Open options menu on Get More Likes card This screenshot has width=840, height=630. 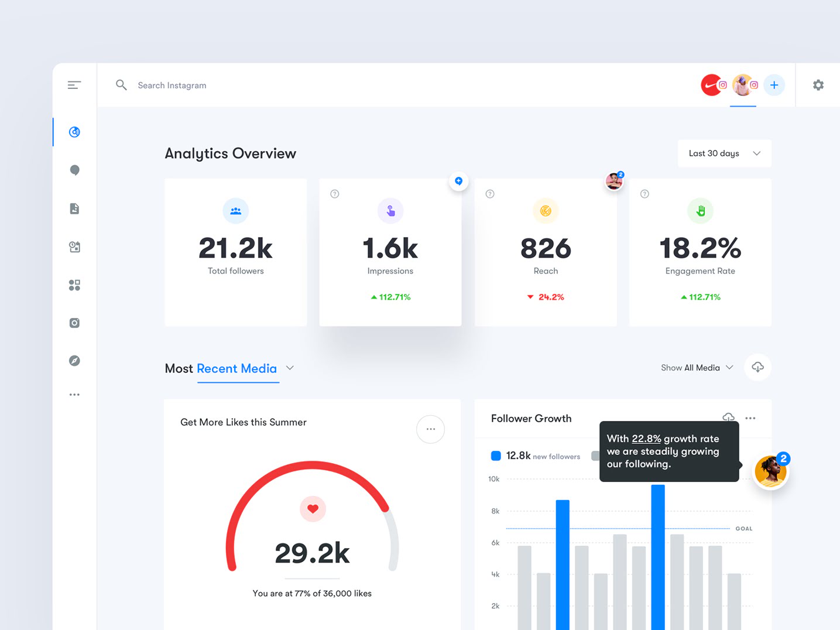[x=430, y=429]
